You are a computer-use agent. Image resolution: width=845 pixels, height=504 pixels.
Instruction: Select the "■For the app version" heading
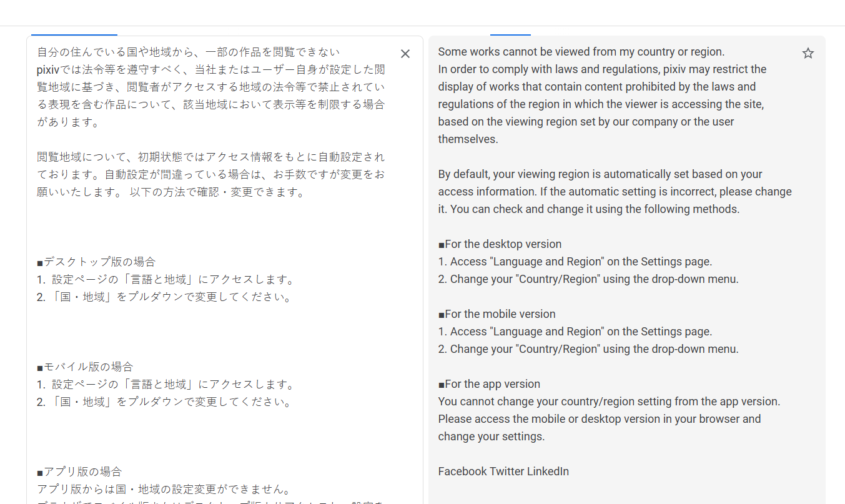click(489, 384)
